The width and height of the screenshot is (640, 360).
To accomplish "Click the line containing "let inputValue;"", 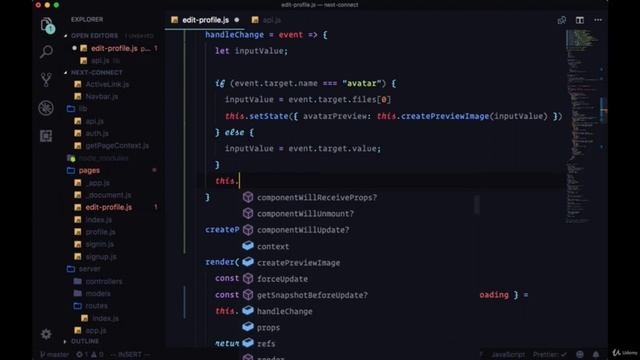I will 251,51.
